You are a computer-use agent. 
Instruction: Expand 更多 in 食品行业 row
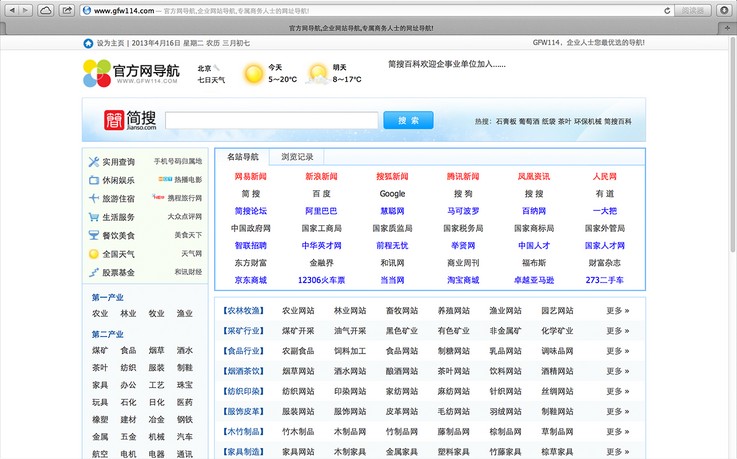click(x=618, y=351)
